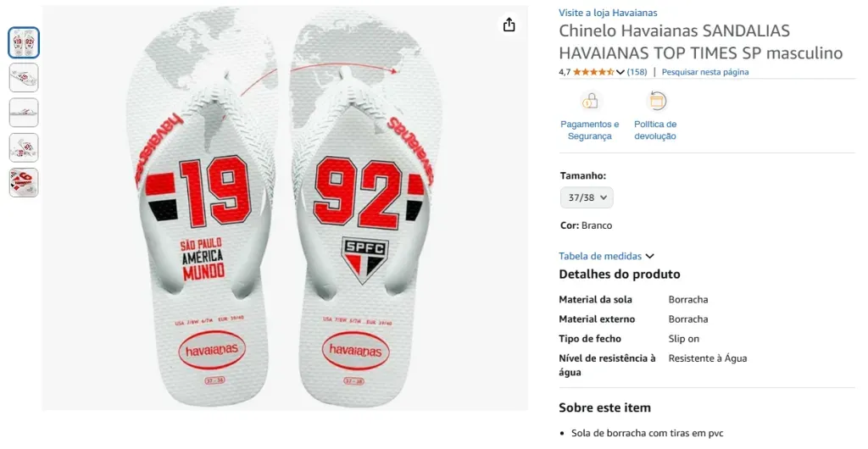Open Pagamentos e Segurança text link
Viewport: 868px width, 449px height.
pos(590,130)
